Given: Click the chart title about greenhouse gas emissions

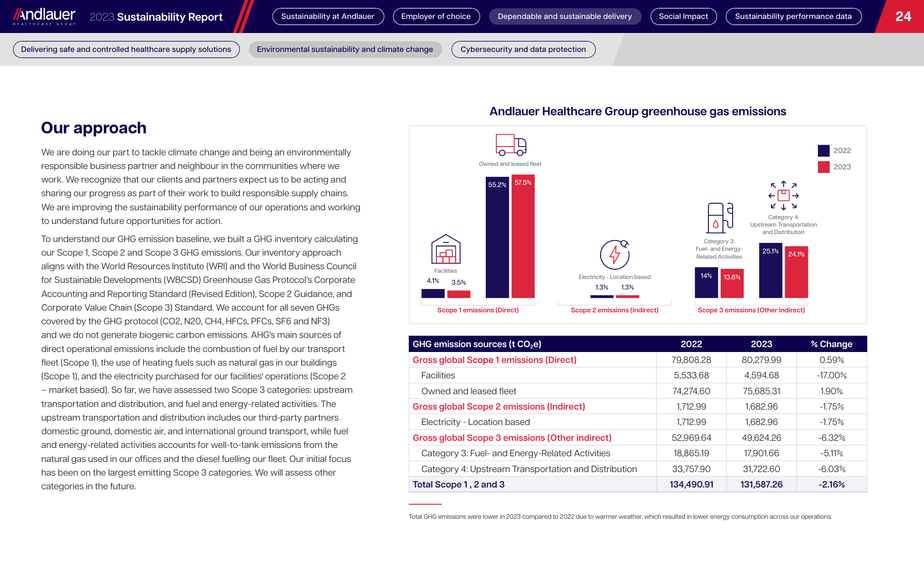Looking at the screenshot, I should click(638, 111).
